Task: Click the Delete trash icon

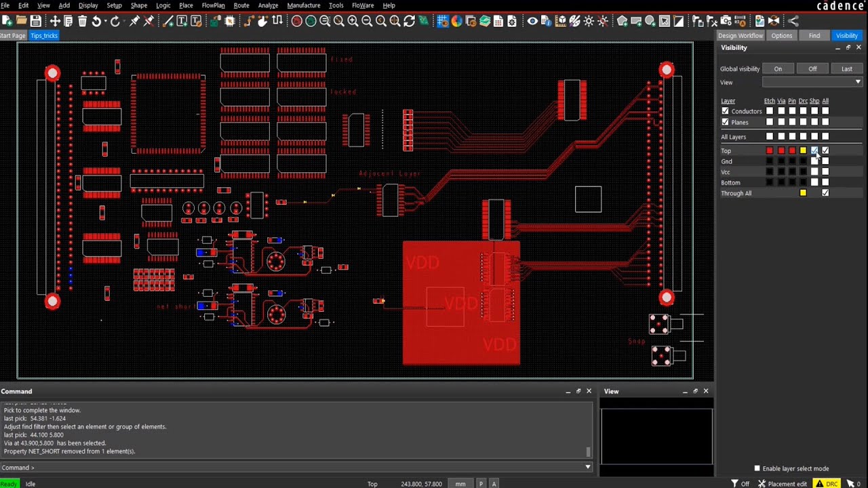Action: coord(83,21)
